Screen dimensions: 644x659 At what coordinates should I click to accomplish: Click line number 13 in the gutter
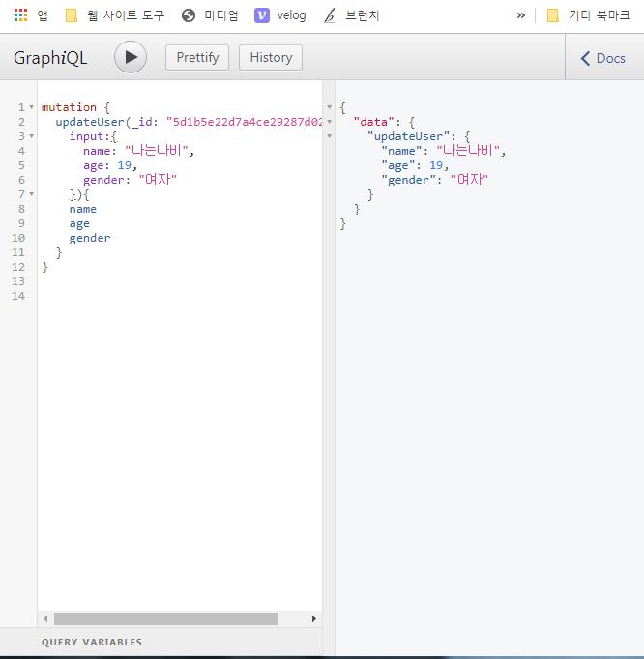point(18,281)
